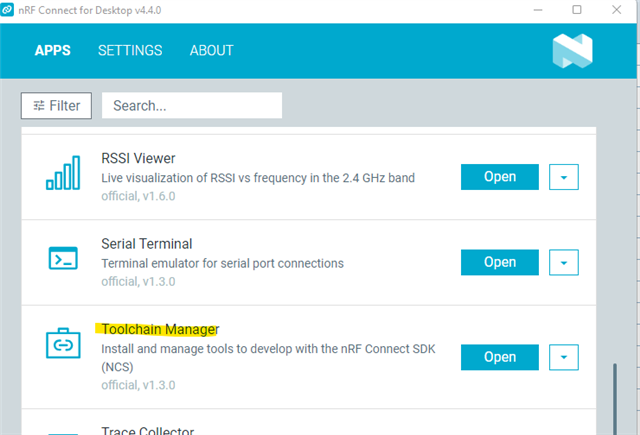Screen dimensions: 640x435
Task: Click the app list vertical scrollbar thumb
Action: pyautogui.click(x=615, y=399)
